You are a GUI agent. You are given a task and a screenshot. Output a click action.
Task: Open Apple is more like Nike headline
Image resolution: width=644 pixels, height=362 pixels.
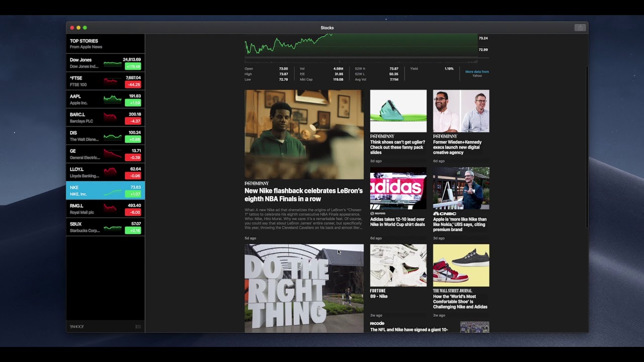pyautogui.click(x=460, y=224)
